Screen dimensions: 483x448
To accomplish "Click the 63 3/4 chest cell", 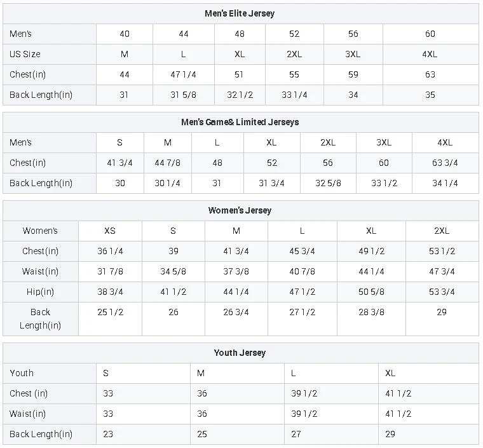I will pos(445,163).
